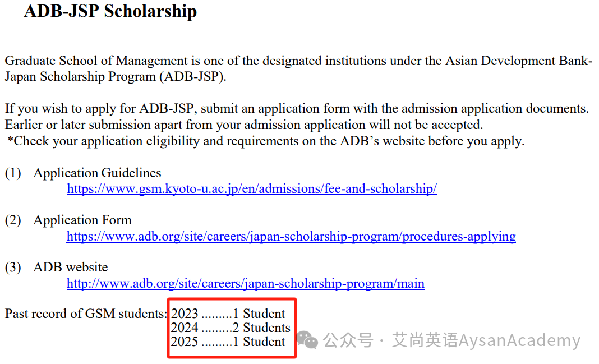
Task: Click the Past record of GSM students text
Action: tap(86, 314)
